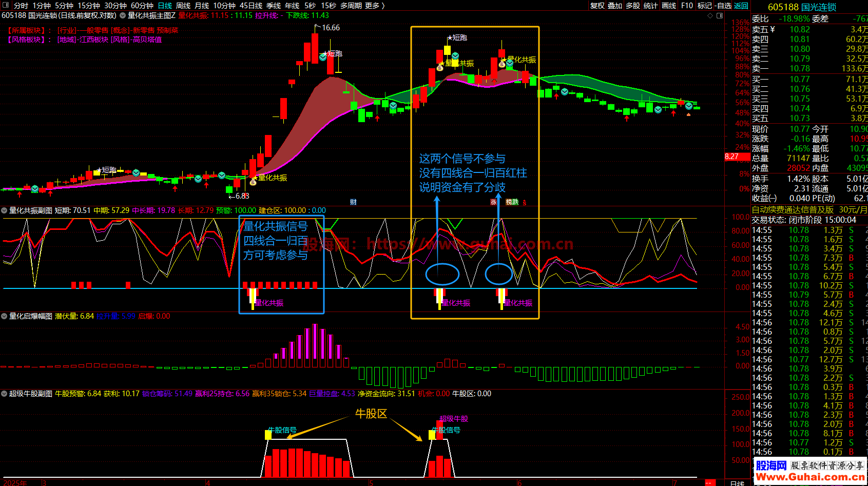Select the 5分钟 period tab
Screen dimensions: 868x486
(x=64, y=6)
